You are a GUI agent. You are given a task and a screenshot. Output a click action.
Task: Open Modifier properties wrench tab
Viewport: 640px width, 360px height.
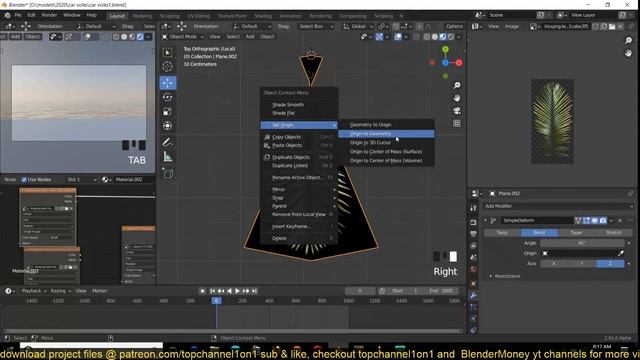(473, 295)
